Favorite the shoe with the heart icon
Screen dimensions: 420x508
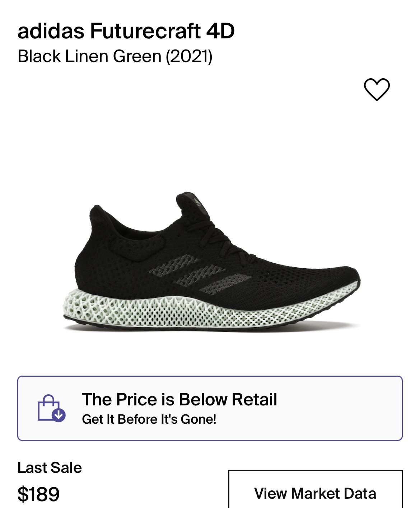pos(377,89)
